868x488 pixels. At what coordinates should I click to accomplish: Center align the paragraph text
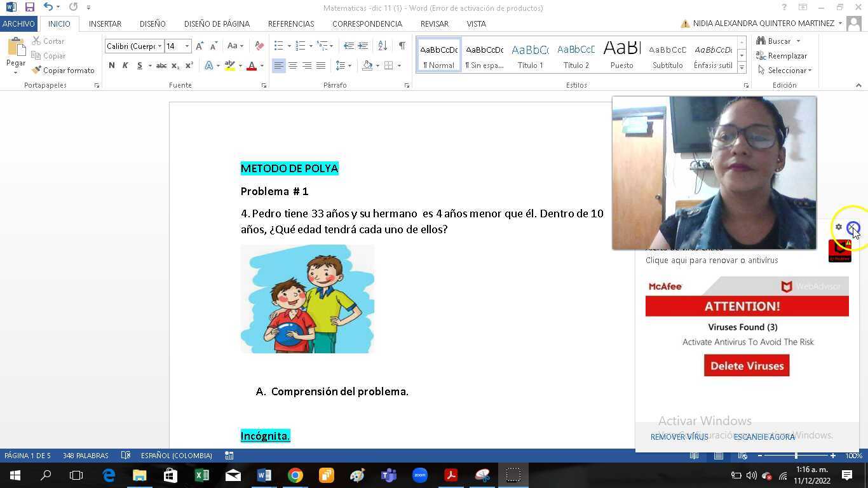click(292, 65)
